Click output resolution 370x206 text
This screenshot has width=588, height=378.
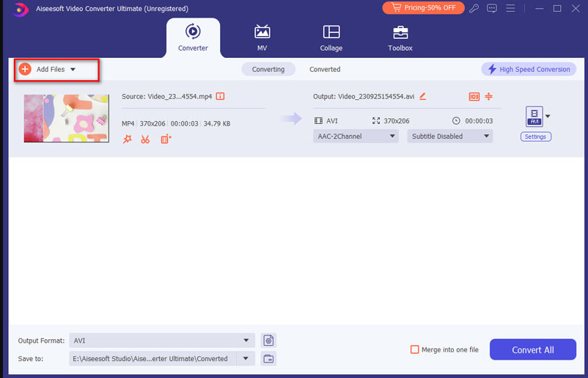pos(397,121)
